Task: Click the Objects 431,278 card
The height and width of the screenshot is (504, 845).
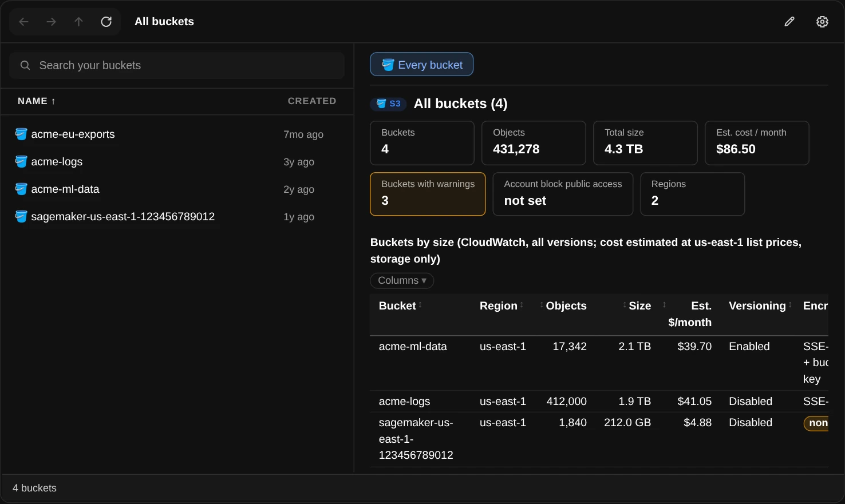Action: coord(534,143)
